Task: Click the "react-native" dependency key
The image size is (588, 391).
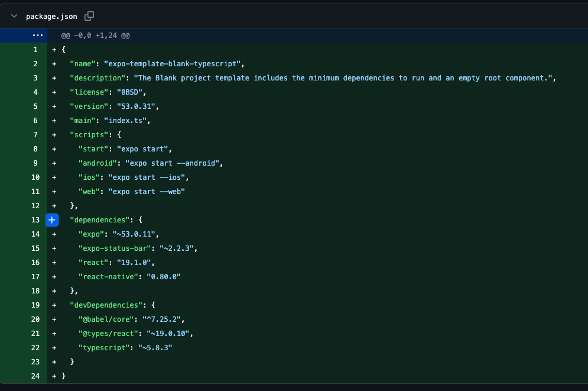Action: 108,277
